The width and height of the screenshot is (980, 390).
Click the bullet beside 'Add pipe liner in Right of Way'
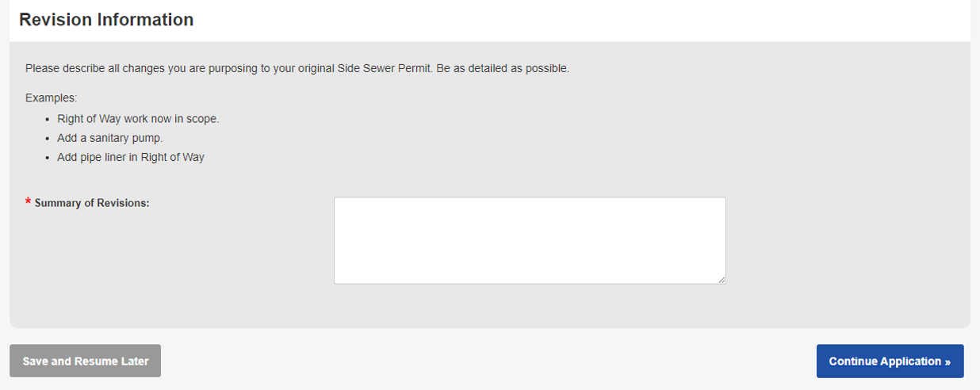coord(48,158)
